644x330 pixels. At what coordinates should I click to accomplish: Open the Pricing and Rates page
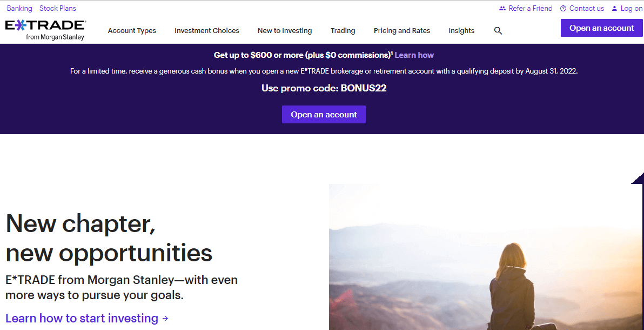[402, 31]
